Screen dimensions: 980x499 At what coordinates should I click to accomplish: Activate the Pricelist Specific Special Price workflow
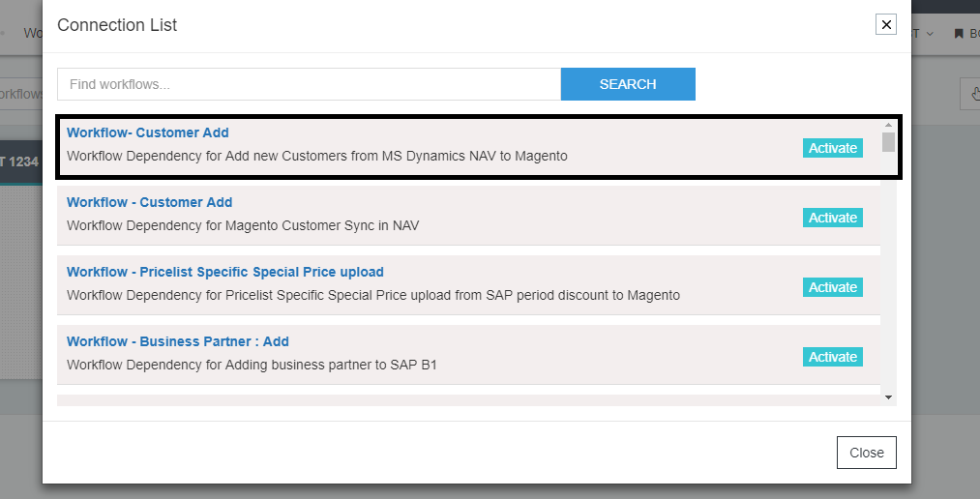click(832, 287)
